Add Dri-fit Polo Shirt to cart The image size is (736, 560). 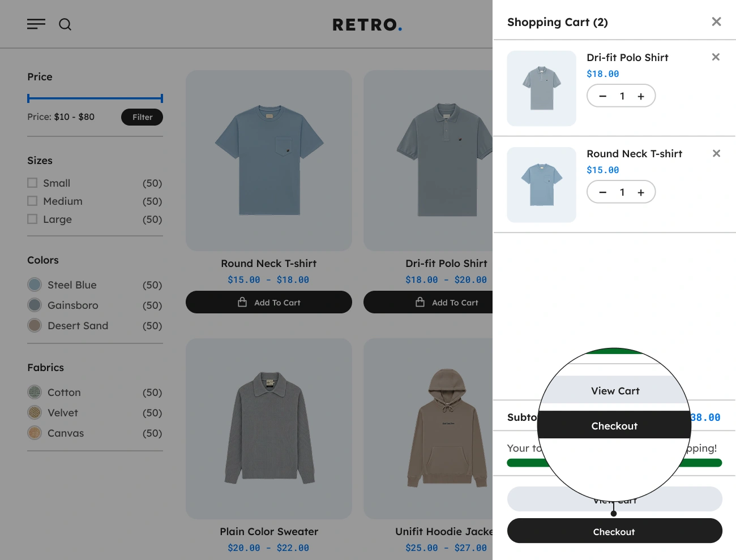tap(428, 302)
